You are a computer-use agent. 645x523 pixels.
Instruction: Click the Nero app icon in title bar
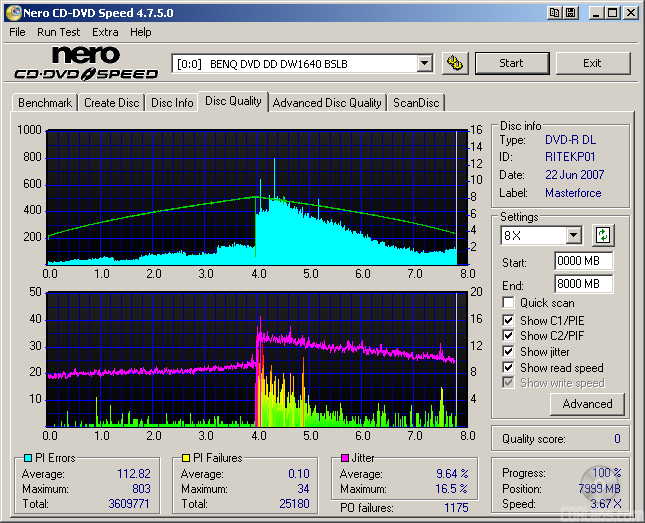12,13
